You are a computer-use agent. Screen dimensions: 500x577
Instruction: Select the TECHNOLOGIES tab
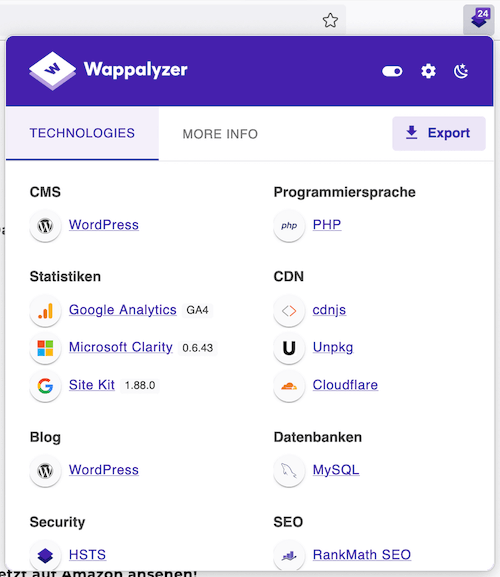coord(82,133)
